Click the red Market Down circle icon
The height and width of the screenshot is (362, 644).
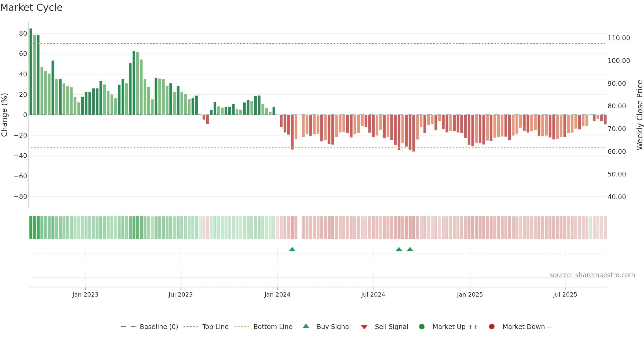tap(492, 327)
